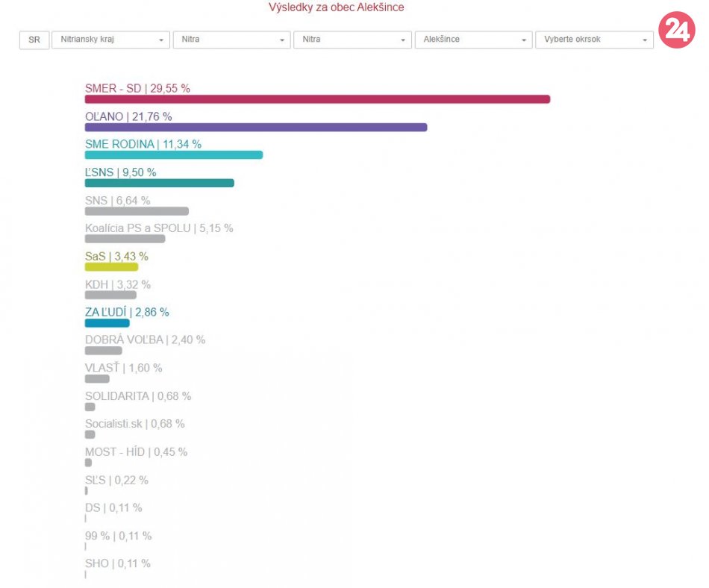The image size is (709, 588).
Task: Click the ZA ĽUDÍ blue bar
Action: (x=107, y=323)
